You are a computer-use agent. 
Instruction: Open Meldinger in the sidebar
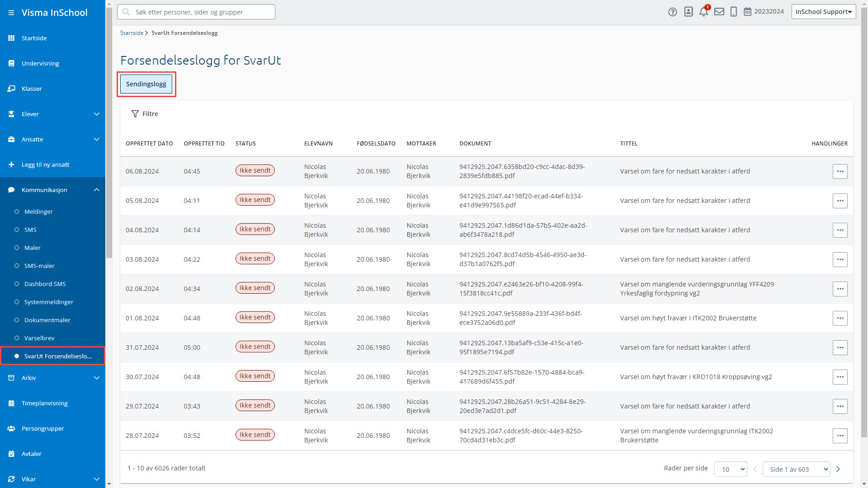(x=38, y=211)
